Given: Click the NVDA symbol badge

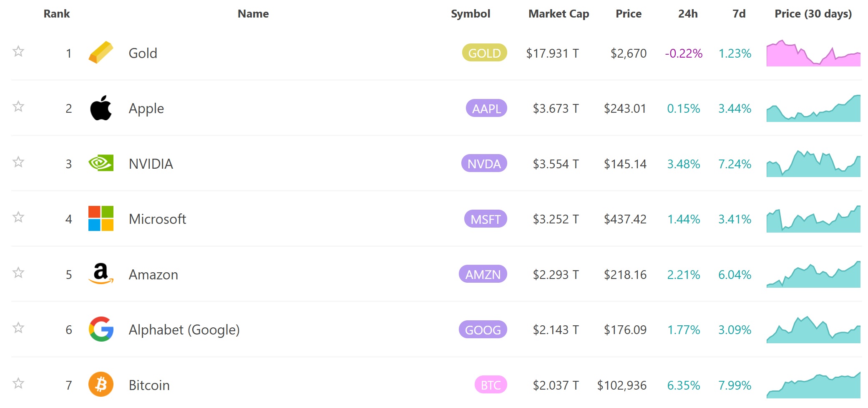Looking at the screenshot, I should point(484,163).
